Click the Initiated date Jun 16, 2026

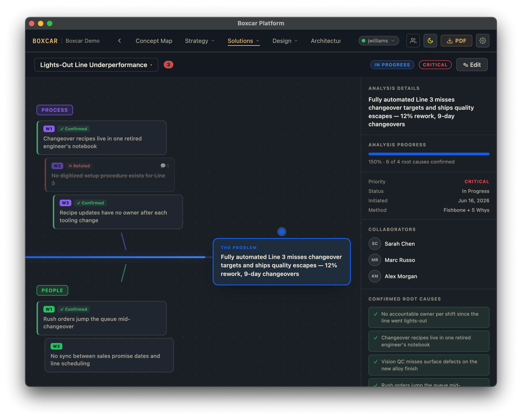[x=474, y=201]
